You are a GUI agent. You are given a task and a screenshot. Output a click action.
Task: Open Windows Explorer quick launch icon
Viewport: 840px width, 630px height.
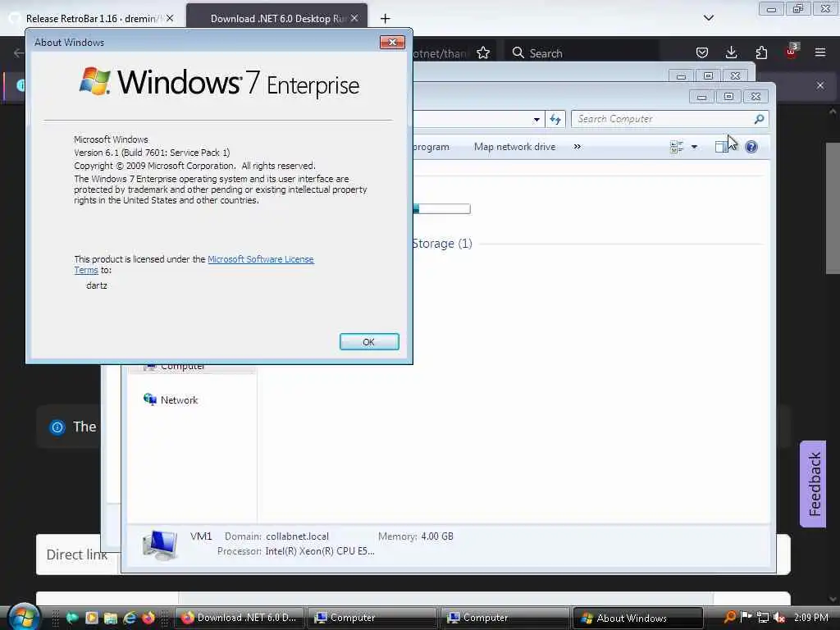coord(111,618)
